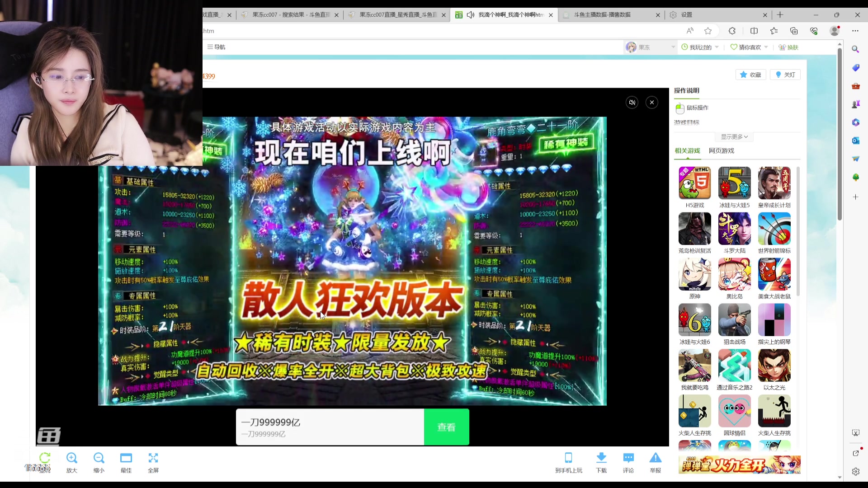This screenshot has width=868, height=488.
Task: Open the 狙击战场 game icon
Action: point(735,320)
